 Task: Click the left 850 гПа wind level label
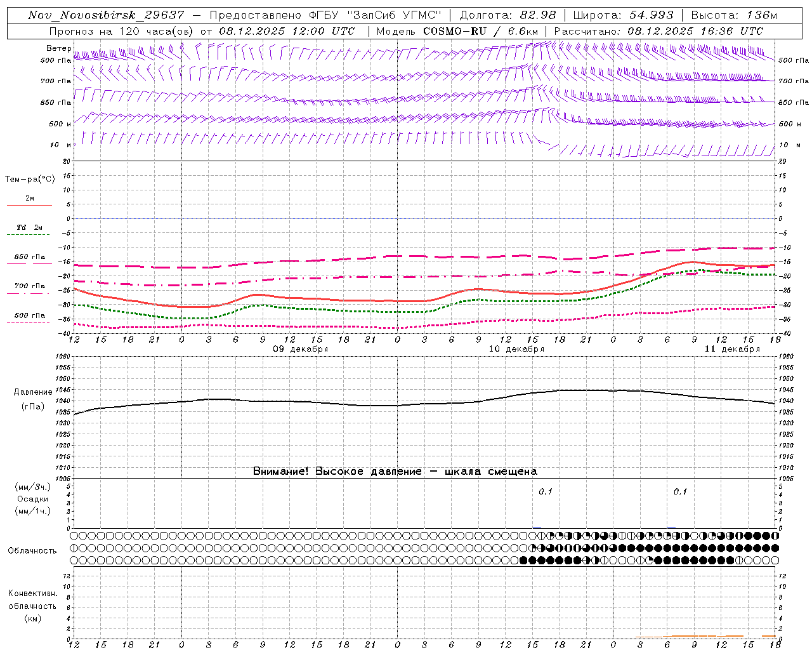coord(56,102)
